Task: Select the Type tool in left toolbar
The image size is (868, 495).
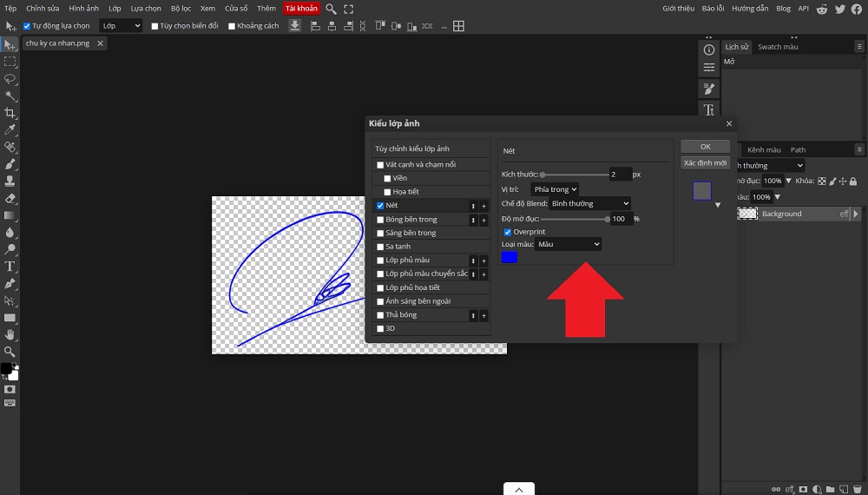Action: click(x=10, y=267)
